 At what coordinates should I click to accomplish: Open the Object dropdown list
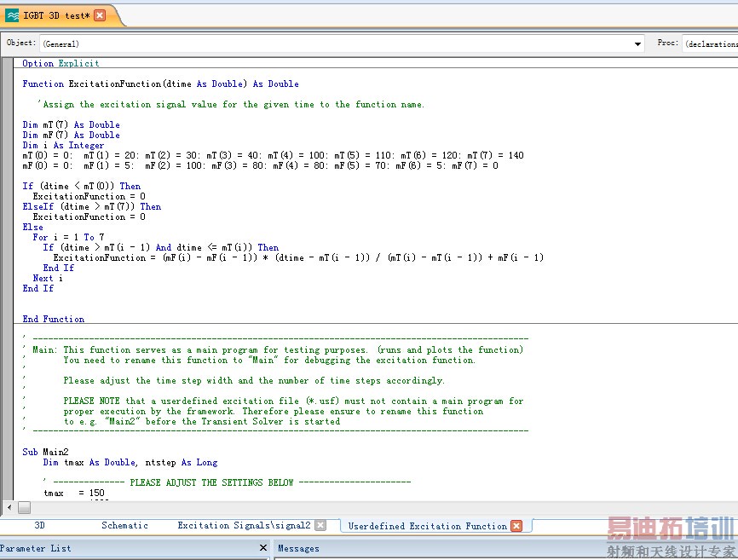coord(637,43)
